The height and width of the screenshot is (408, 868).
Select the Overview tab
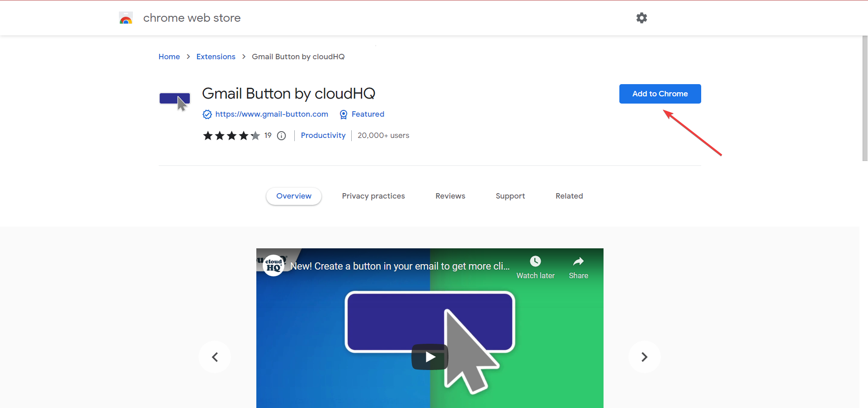pos(294,196)
